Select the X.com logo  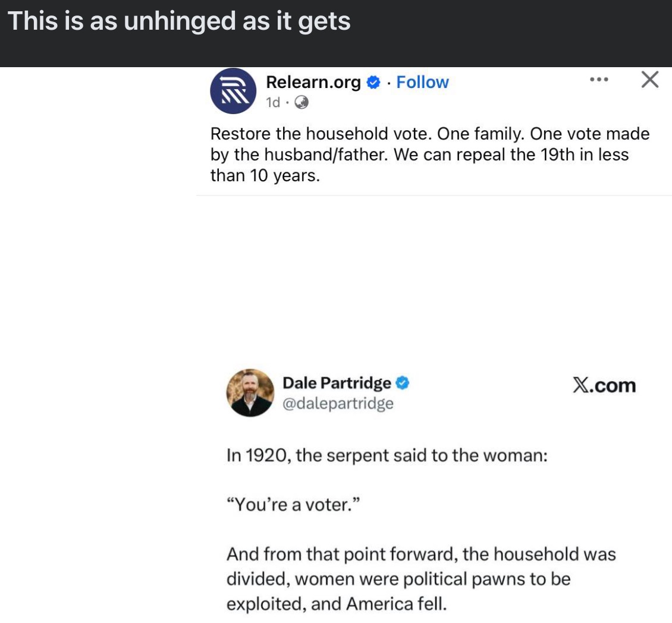tap(605, 385)
